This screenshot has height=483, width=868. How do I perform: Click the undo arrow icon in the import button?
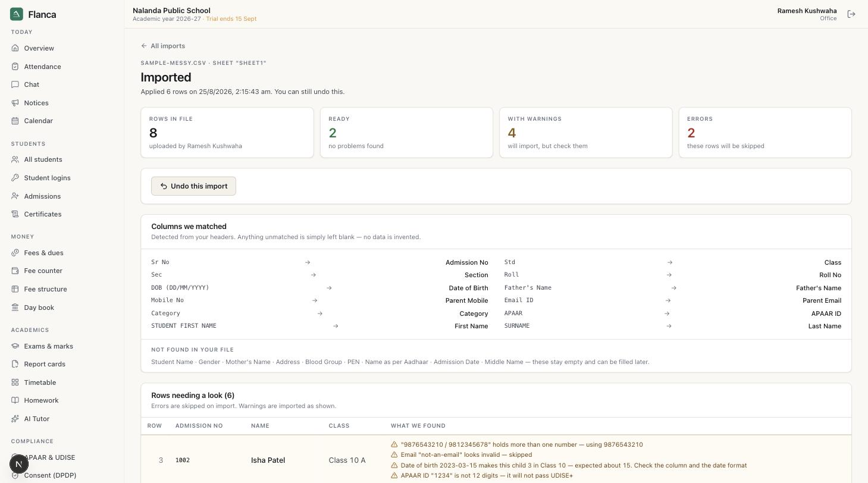164,186
